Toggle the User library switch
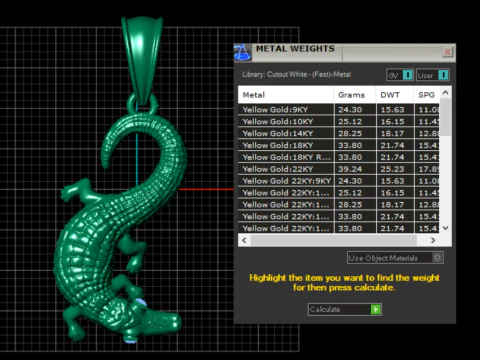This screenshot has height=360, width=480. point(443,75)
